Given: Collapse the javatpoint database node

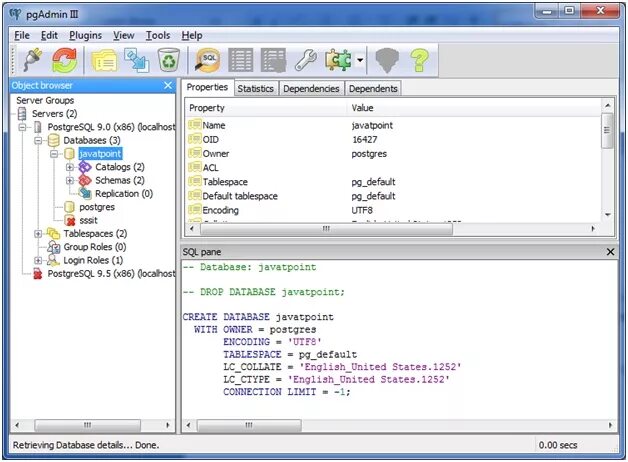Looking at the screenshot, I should [x=54, y=154].
